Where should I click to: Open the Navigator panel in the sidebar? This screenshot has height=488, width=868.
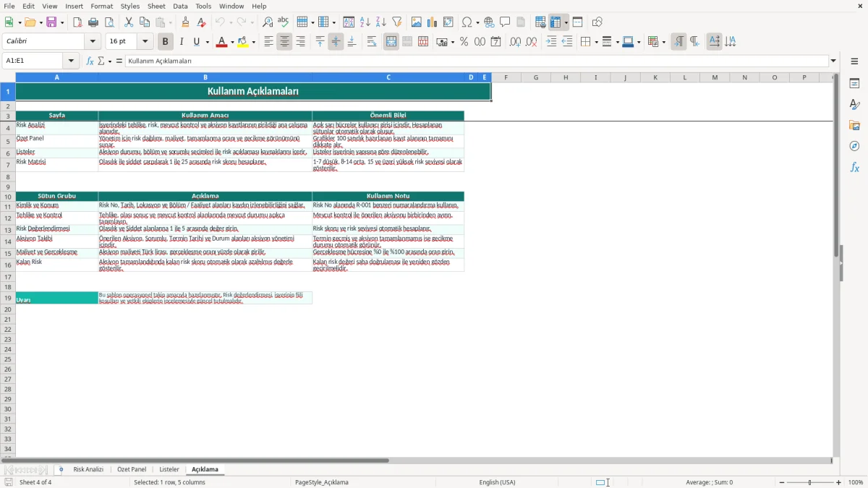click(854, 146)
